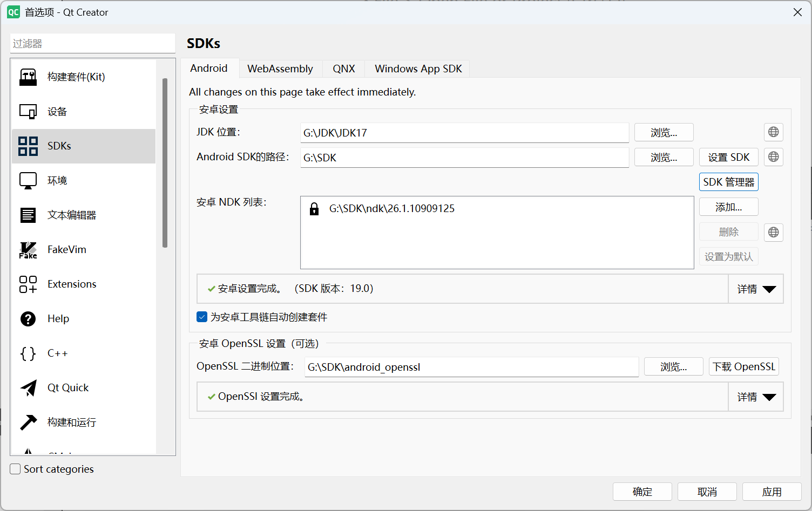This screenshot has width=812, height=511.
Task: Click the globe icon next to 设置 SDK
Action: point(774,157)
